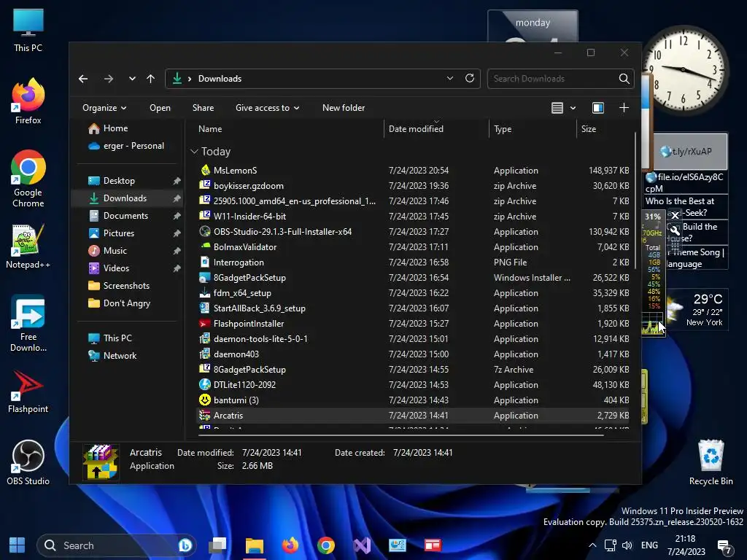Open Visual Studio from the taskbar
The width and height of the screenshot is (747, 560).
tap(362, 545)
